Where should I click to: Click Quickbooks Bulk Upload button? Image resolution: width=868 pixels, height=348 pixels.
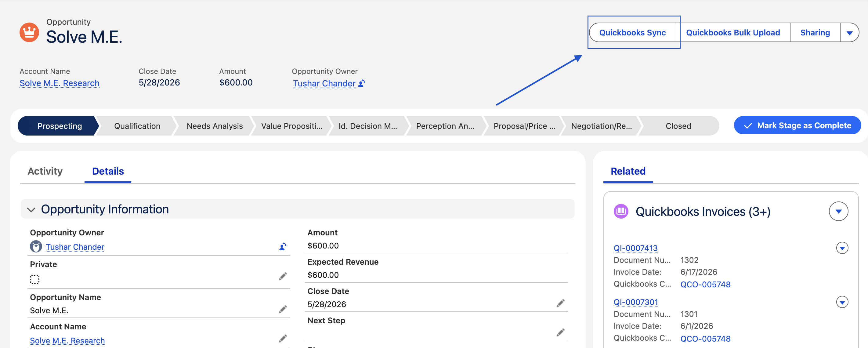(x=733, y=33)
